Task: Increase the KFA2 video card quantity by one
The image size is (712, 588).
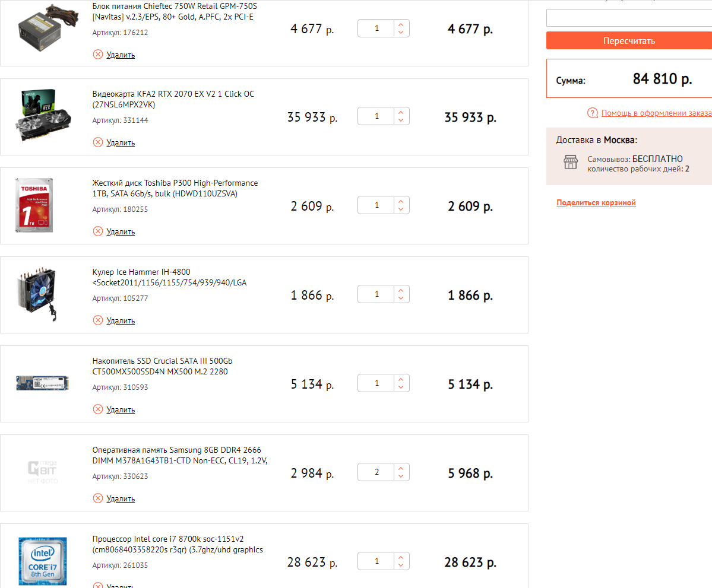Action: (x=401, y=113)
